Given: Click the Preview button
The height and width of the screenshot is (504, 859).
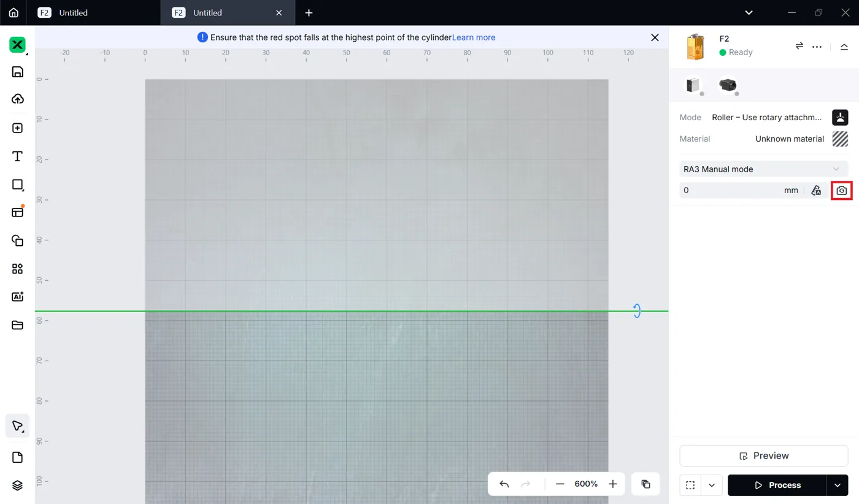Looking at the screenshot, I should pos(764,456).
